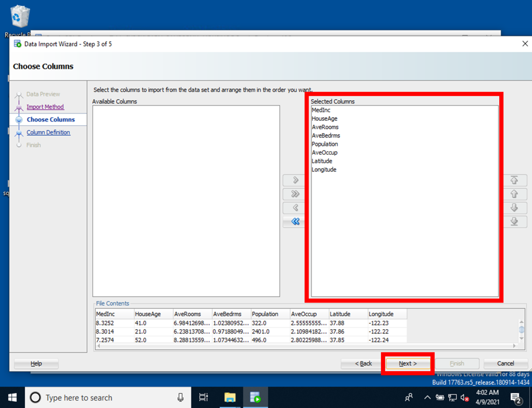Click the add single column arrow icon

tap(295, 180)
